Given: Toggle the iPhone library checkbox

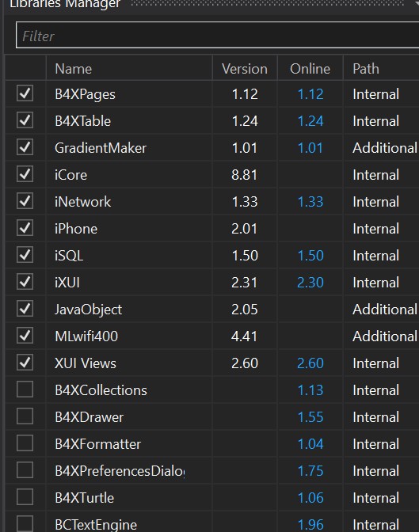Looking at the screenshot, I should [25, 228].
